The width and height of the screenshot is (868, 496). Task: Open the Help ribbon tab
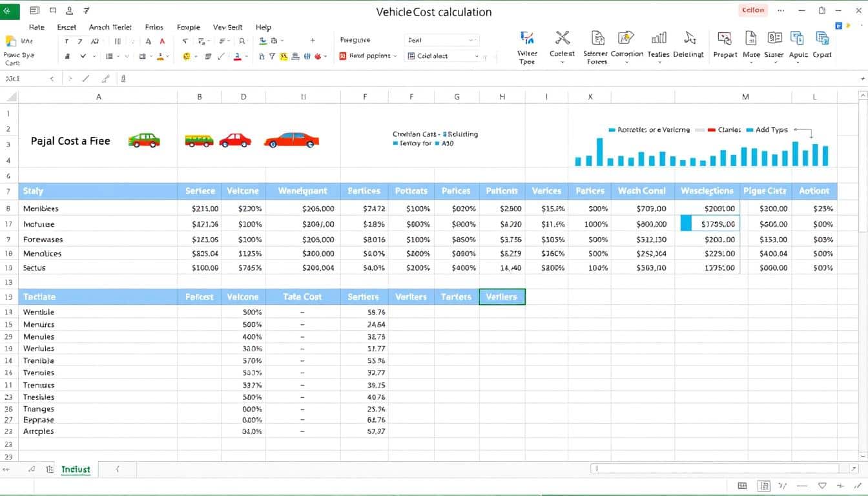pos(263,27)
